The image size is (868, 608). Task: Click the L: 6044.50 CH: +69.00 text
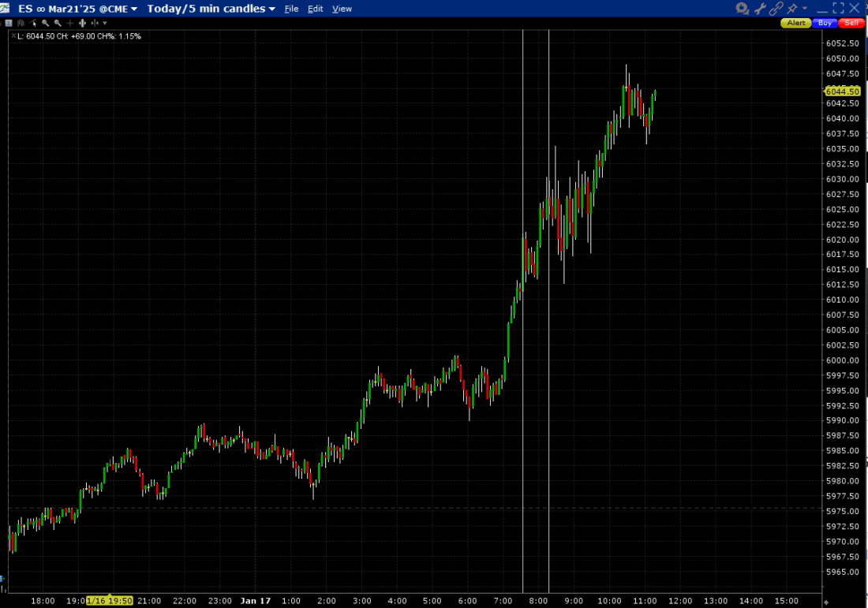pos(79,36)
